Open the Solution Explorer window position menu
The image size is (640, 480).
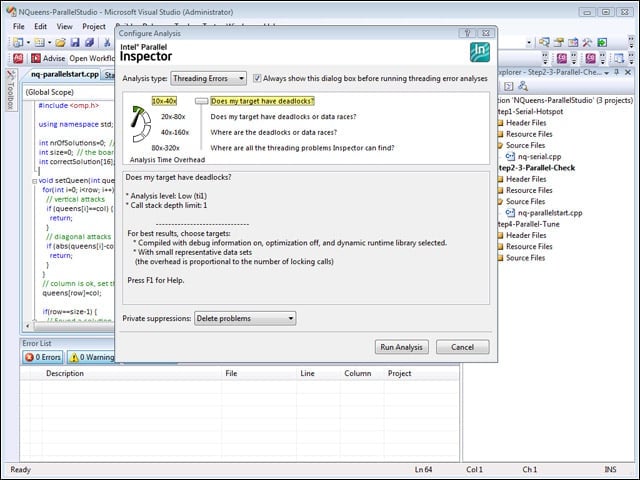click(x=607, y=73)
